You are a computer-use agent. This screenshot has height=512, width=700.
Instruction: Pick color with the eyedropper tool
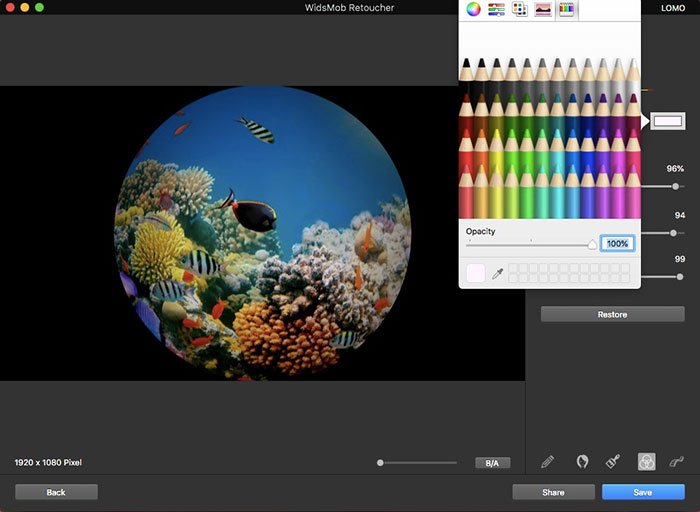(x=497, y=273)
